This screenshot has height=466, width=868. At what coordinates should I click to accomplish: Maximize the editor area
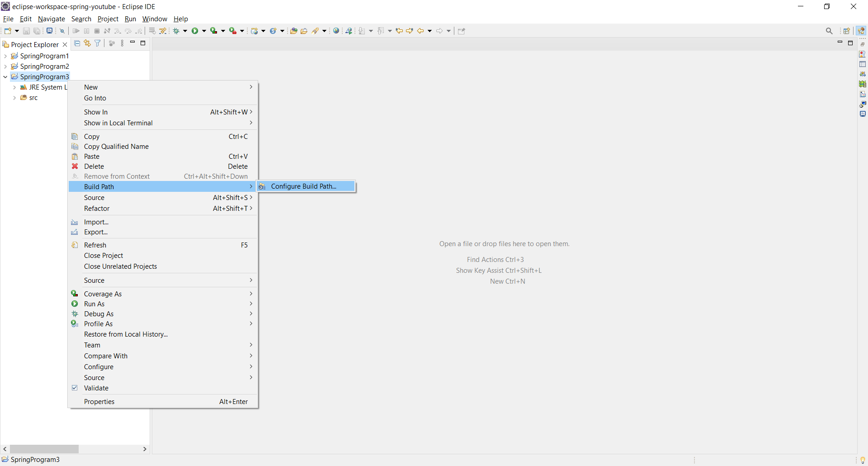850,43
